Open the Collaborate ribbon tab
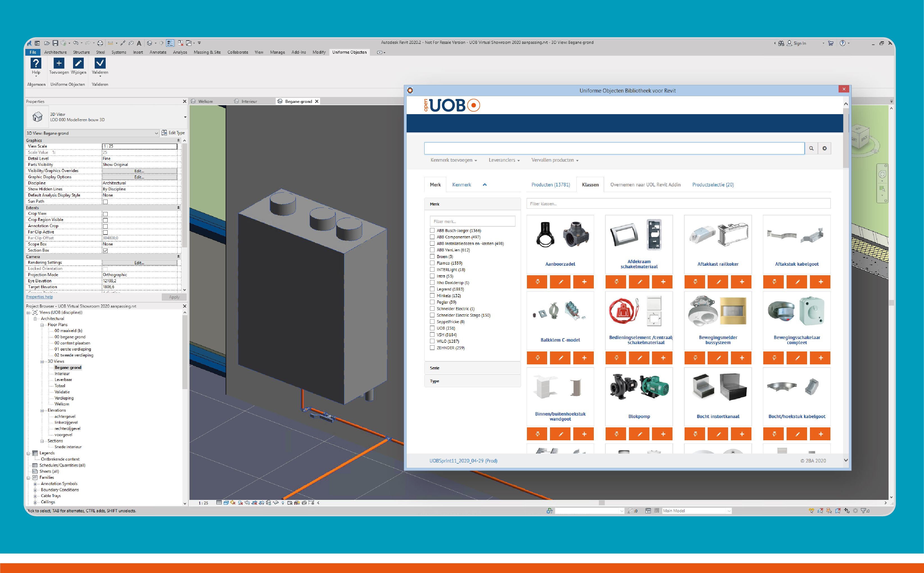924x573 pixels. click(237, 52)
